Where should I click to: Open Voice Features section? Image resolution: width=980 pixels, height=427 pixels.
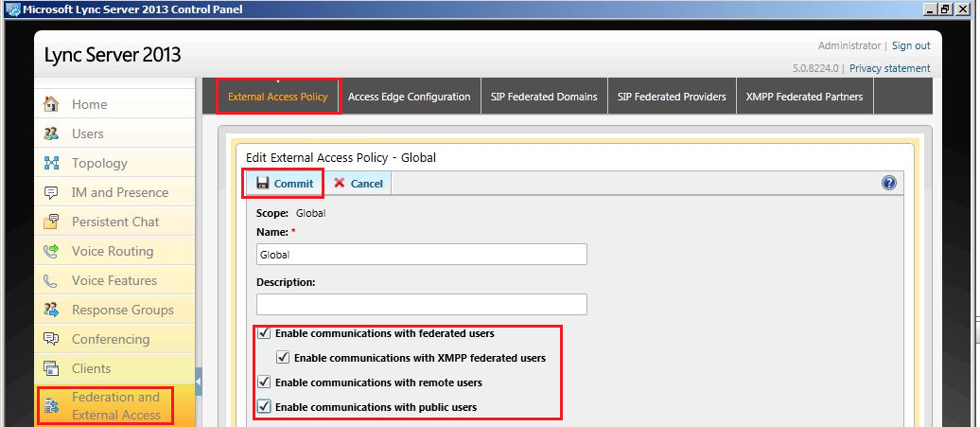[x=115, y=280]
